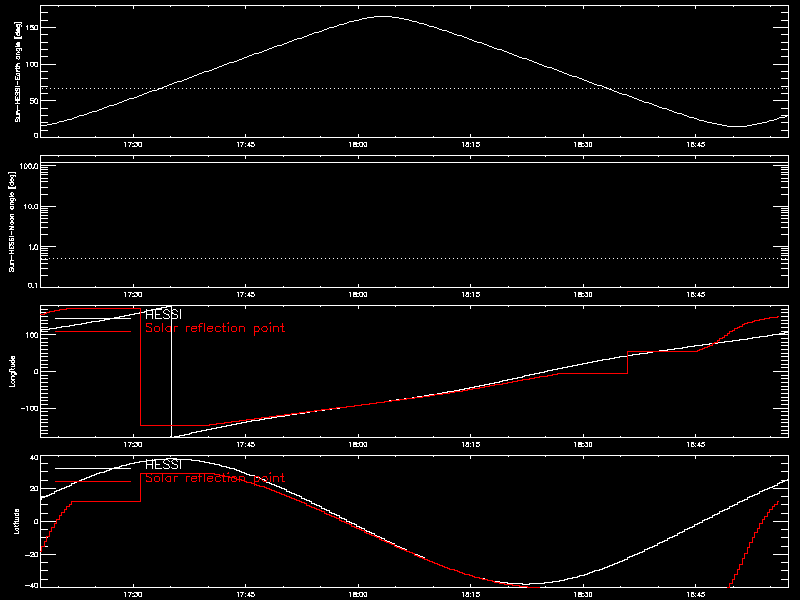Click 18:00 under the Earth angle plot

click(358, 145)
